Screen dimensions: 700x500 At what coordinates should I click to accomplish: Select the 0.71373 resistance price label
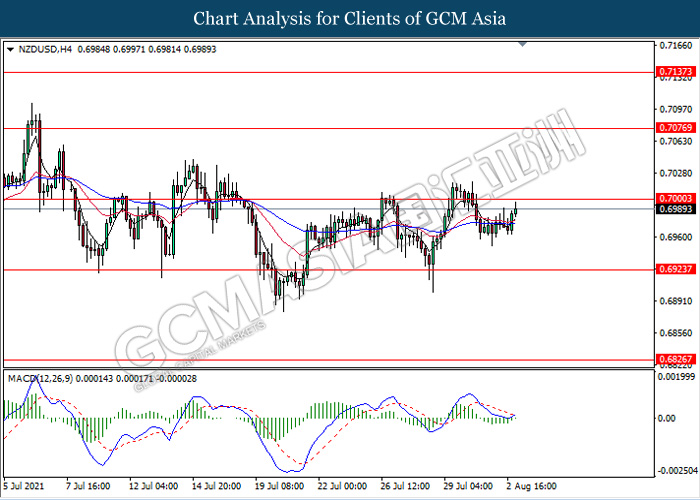coord(676,71)
